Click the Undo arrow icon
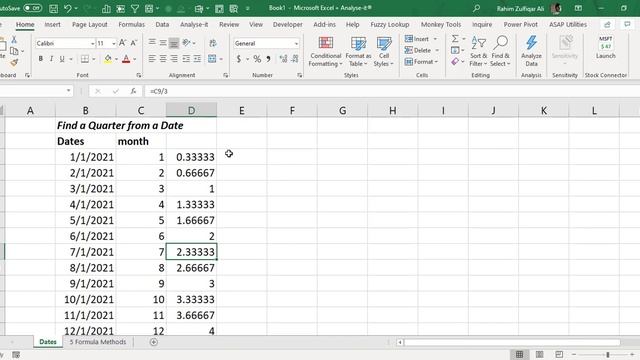The width and height of the screenshot is (640, 360). [x=68, y=8]
